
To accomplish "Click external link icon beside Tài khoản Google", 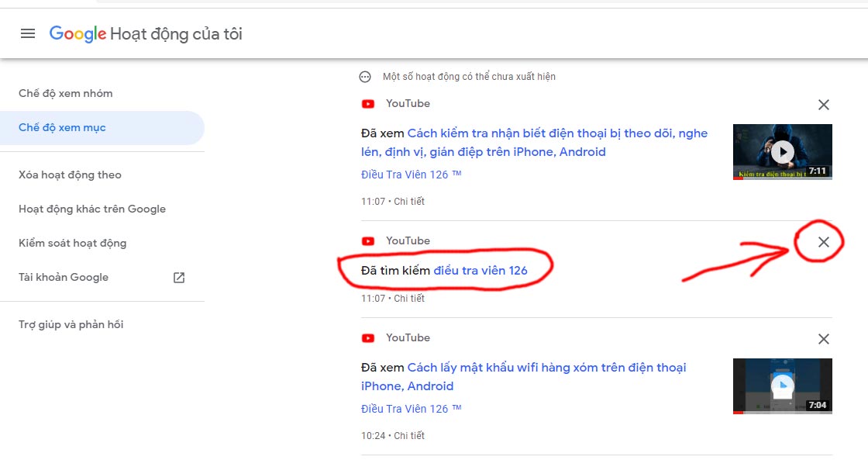I will point(179,277).
